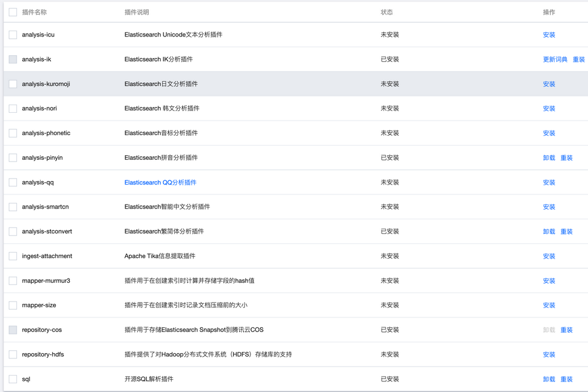Image resolution: width=588 pixels, height=392 pixels.
Task: Click 卸载 in the sql row
Action: pyautogui.click(x=549, y=379)
